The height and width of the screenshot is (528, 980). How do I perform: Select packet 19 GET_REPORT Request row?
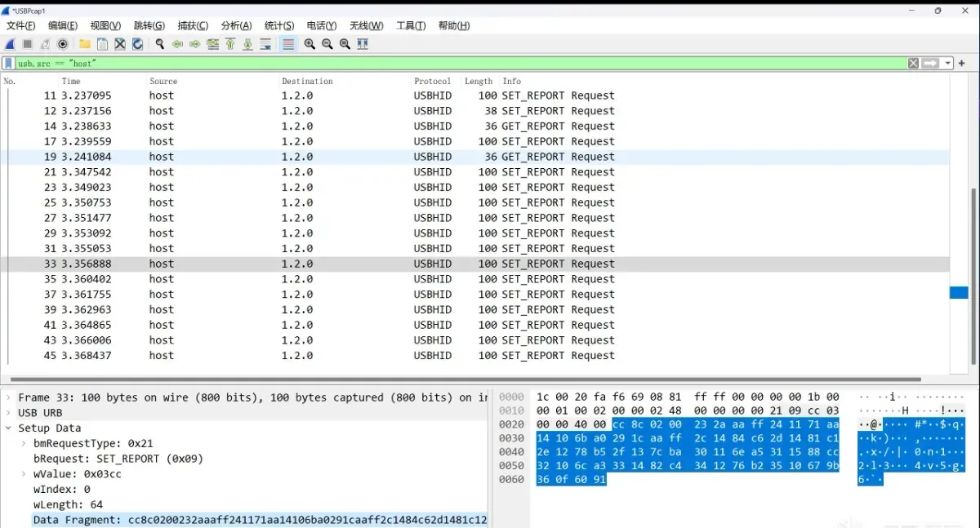click(474, 157)
